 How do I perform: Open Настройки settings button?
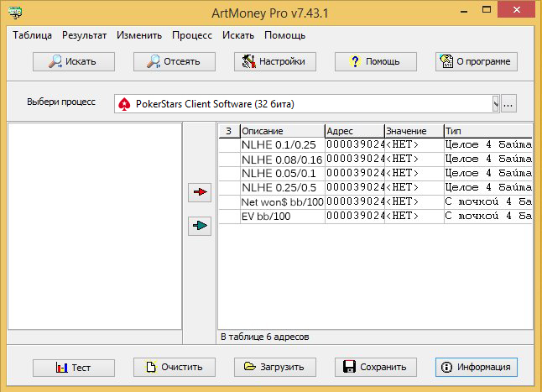pyautogui.click(x=275, y=61)
